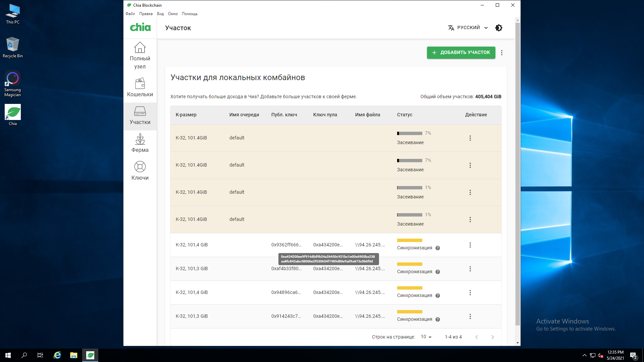Open the Full Node section (Полный узел)
The width and height of the screenshot is (644, 362).
click(140, 55)
